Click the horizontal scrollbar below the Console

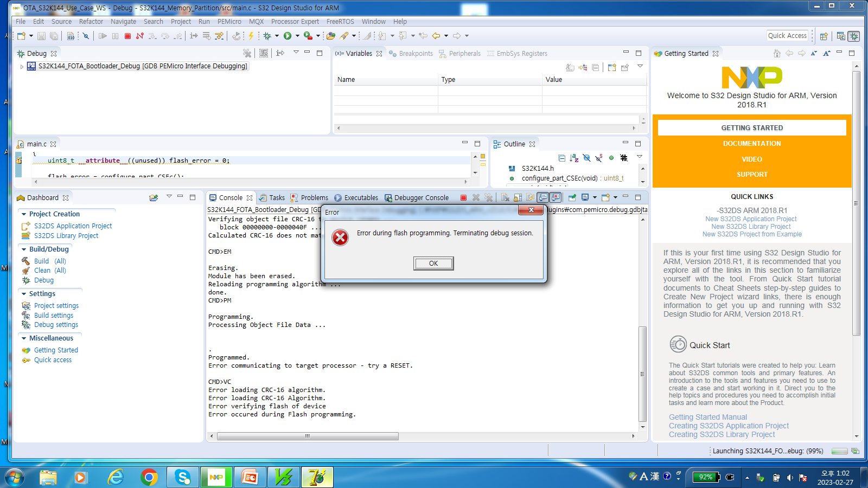[x=307, y=435]
